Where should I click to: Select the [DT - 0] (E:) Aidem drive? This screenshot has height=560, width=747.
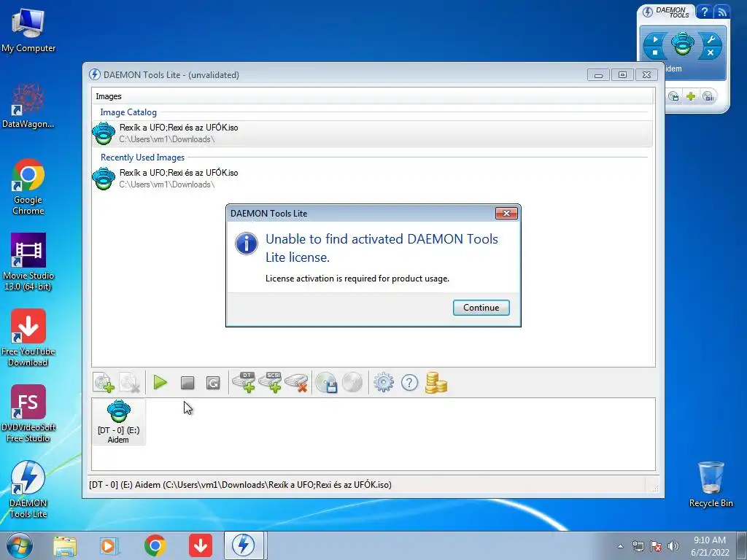point(119,422)
